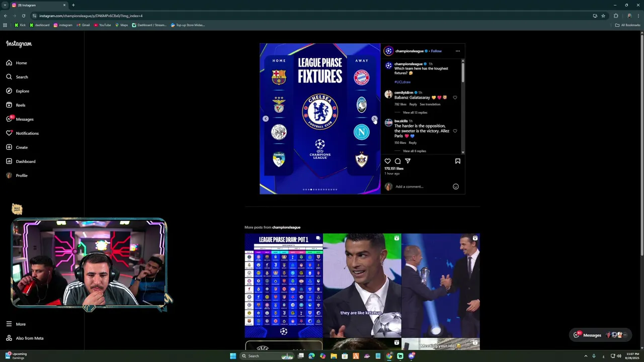The height and width of the screenshot is (362, 644).
Task: Open Notifications panel
Action: (22, 133)
